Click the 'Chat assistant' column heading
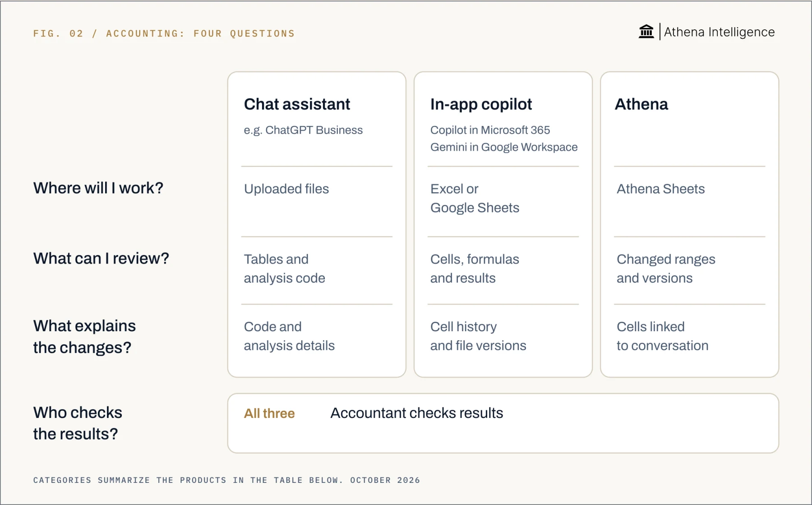Screen dimensions: 812x505 [297, 104]
